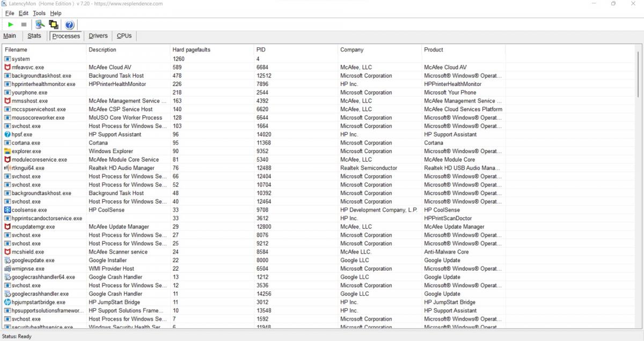This screenshot has height=341, width=644.
Task: Sort by the Product column header
Action: (464, 50)
